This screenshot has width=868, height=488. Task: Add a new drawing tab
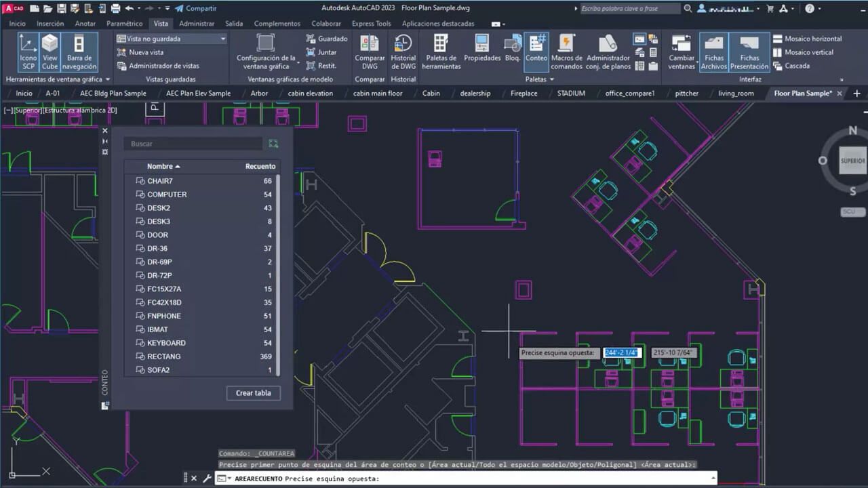coord(856,93)
